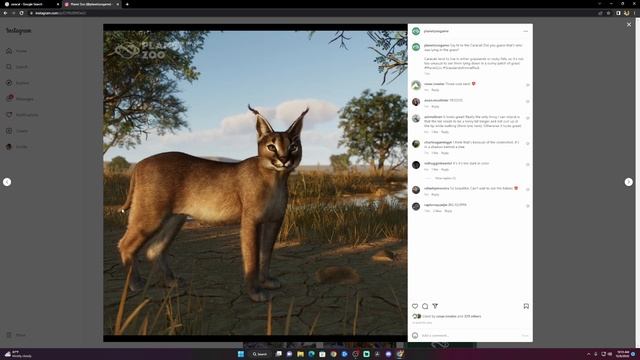Like the comment about a shadow behind a tree
The image size is (640, 360).
(x=528, y=144)
